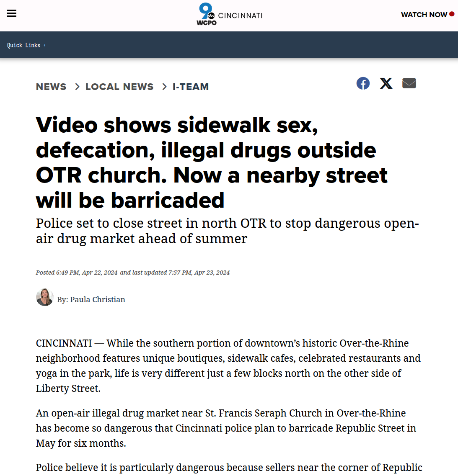Go to WCPO 9 Cincinnati homepage logo

tap(230, 14)
